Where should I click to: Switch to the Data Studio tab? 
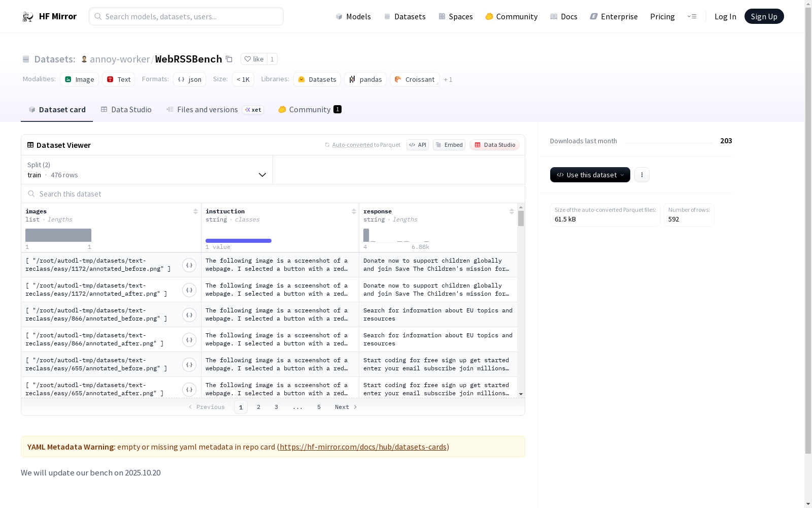(126, 110)
